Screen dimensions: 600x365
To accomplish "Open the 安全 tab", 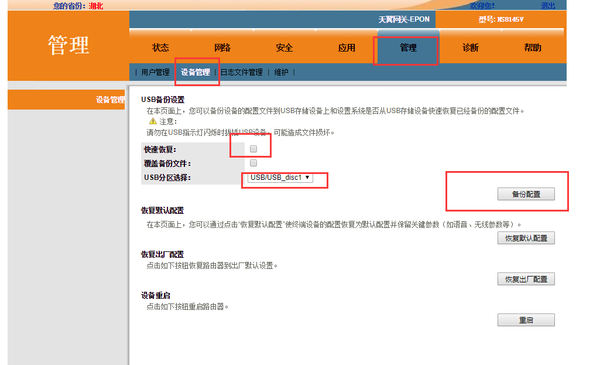I will click(x=284, y=48).
